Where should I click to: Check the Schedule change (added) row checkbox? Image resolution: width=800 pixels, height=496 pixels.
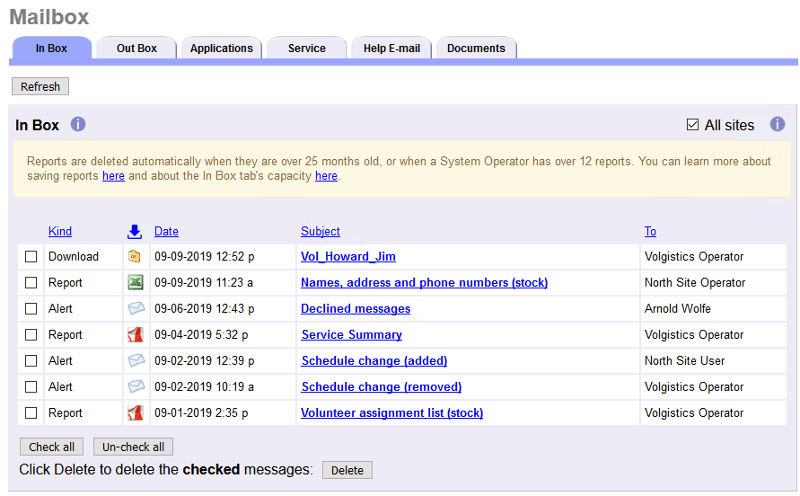[31, 361]
